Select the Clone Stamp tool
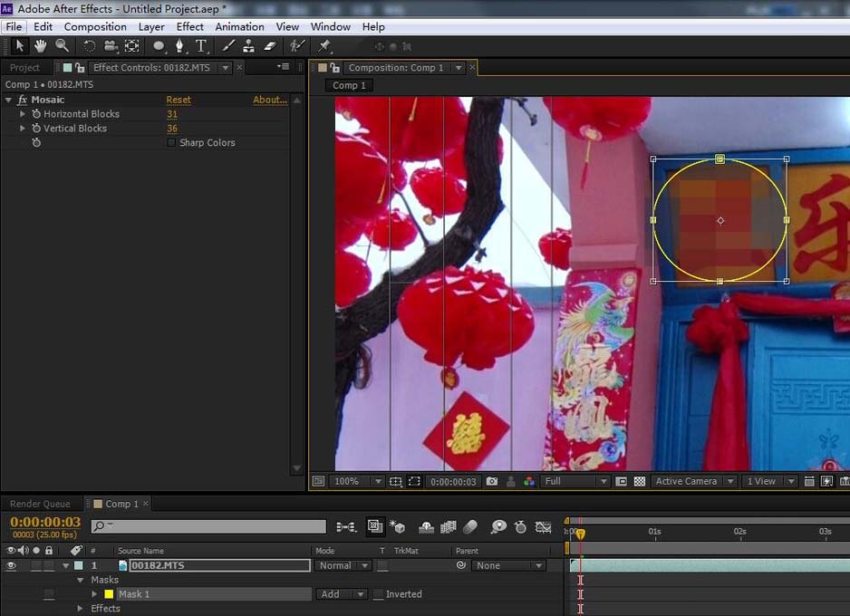Image resolution: width=850 pixels, height=616 pixels. point(248,45)
